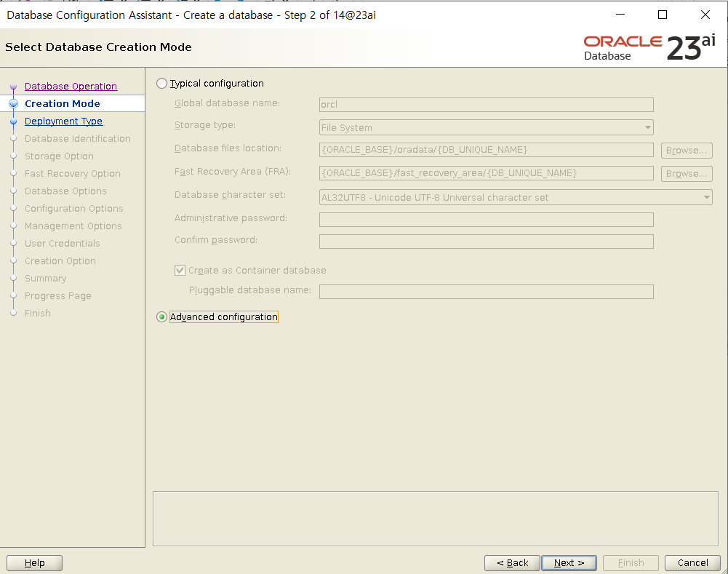Click the Database Identification step

point(78,139)
